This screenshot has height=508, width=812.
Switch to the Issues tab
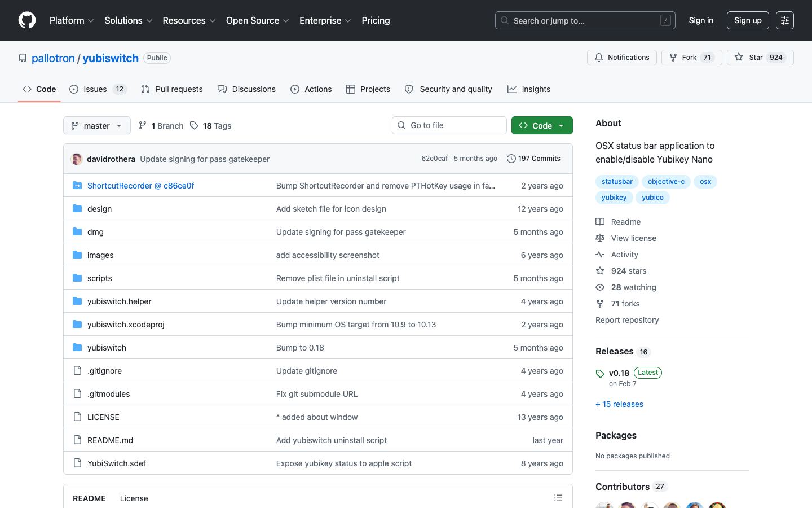[98, 89]
